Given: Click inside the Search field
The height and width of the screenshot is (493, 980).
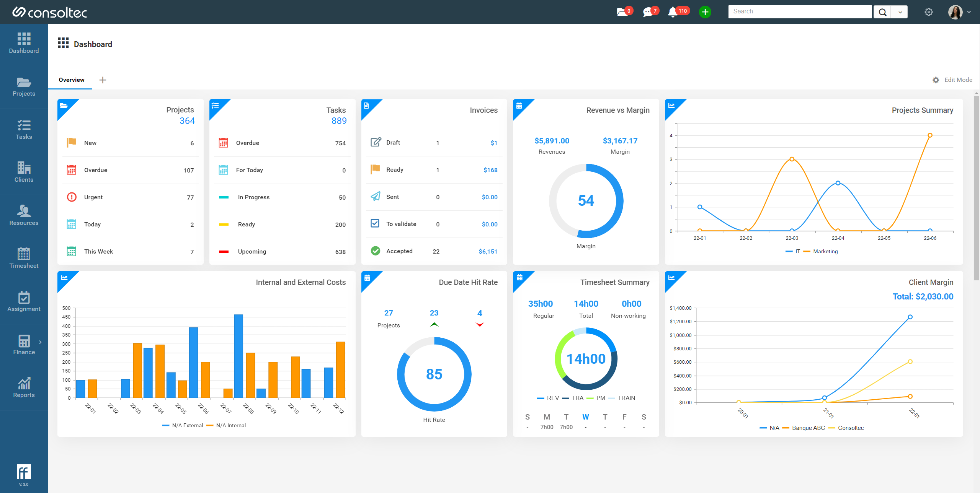Looking at the screenshot, I should tap(799, 11).
